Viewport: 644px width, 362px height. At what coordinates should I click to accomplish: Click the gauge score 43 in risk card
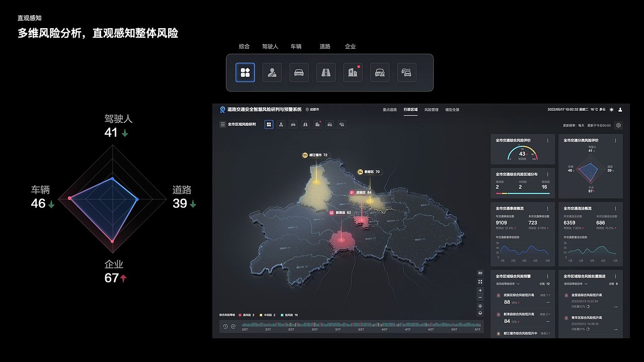point(522,154)
